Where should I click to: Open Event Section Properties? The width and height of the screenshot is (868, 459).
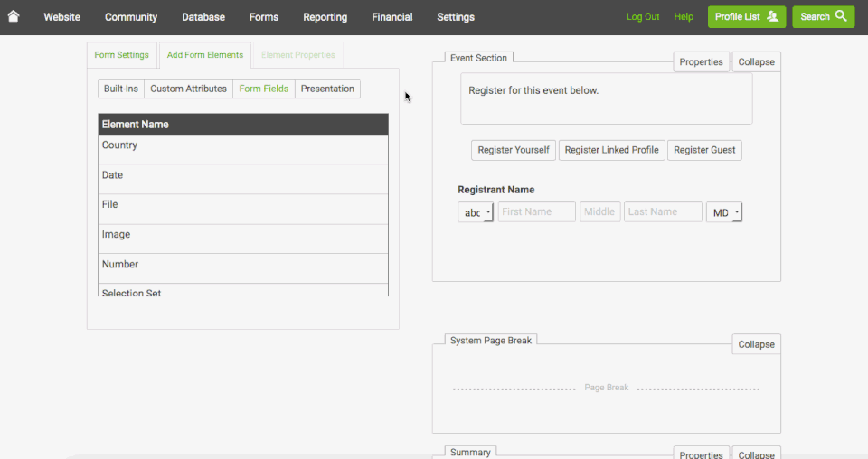(x=701, y=62)
